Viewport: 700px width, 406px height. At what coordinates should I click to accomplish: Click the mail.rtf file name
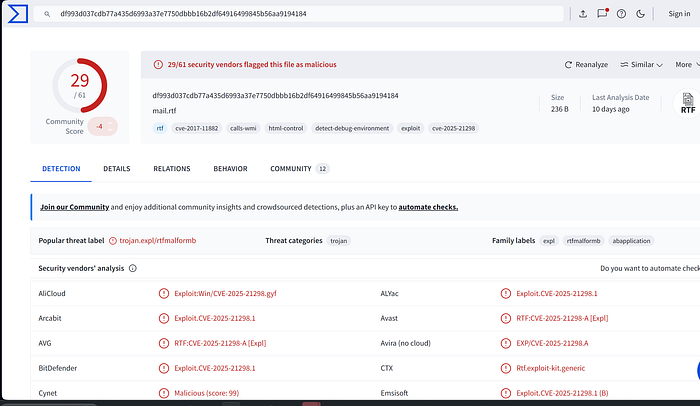164,111
